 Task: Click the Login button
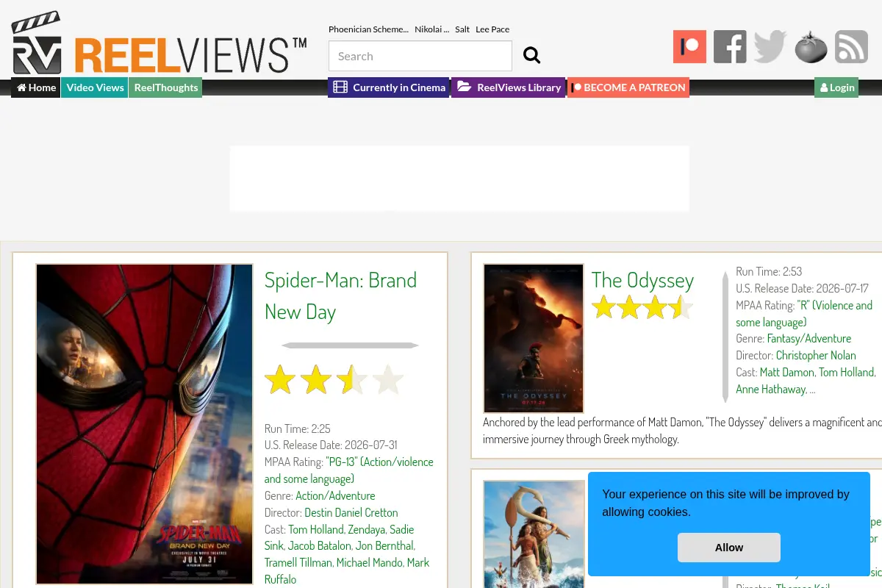click(836, 87)
